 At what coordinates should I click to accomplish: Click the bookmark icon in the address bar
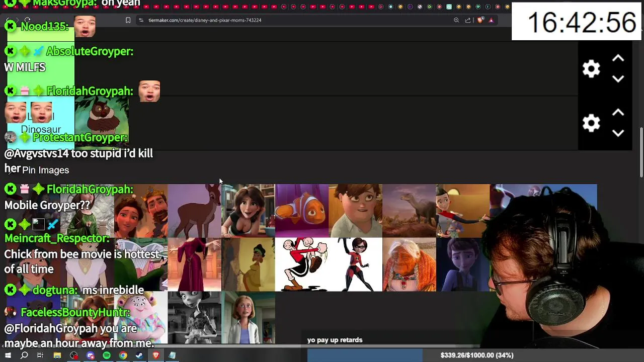[128, 20]
